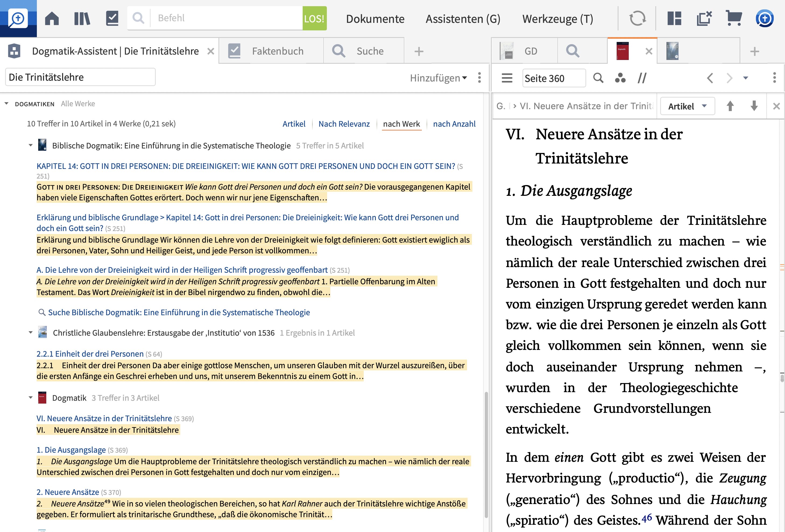Click the Christliche Glaubenslehre book cover thumbnail
Screen dimensions: 785x532
43,332
